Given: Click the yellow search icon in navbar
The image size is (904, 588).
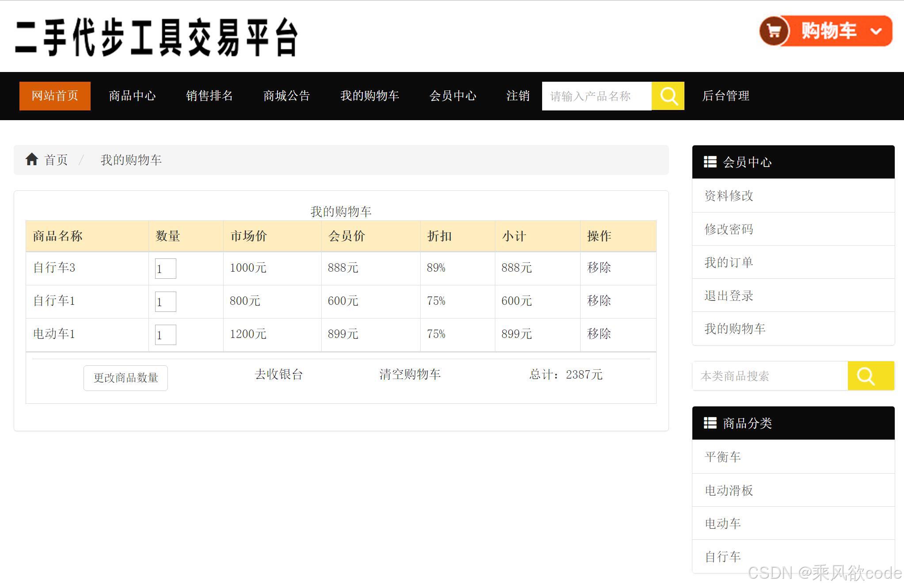Looking at the screenshot, I should click(x=668, y=96).
